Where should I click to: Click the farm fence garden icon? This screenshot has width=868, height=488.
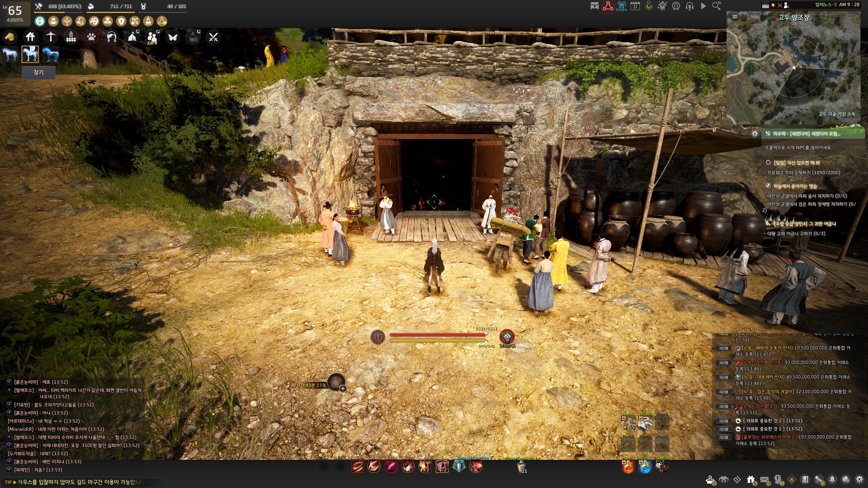point(71,37)
